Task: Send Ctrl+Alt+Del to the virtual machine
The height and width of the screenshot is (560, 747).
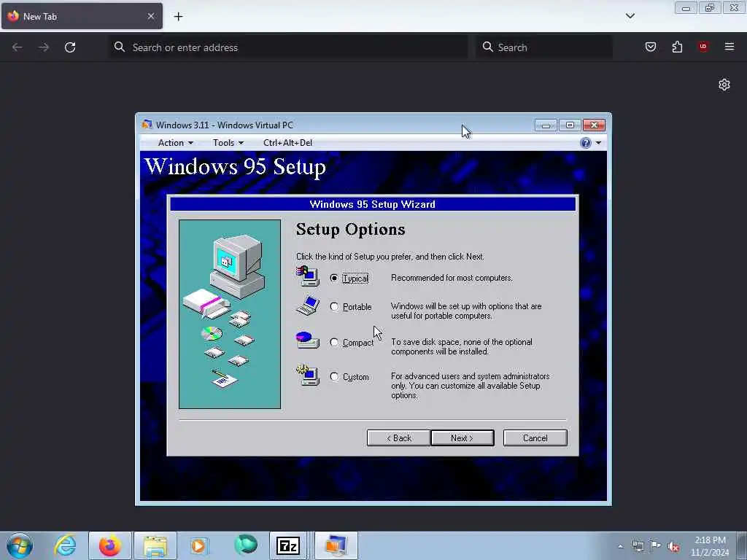Action: click(x=287, y=143)
